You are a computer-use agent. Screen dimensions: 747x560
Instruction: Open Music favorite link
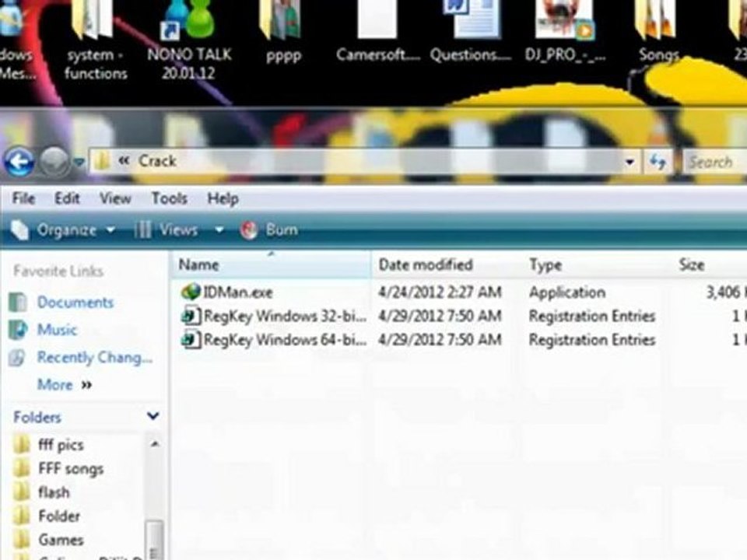(57, 330)
